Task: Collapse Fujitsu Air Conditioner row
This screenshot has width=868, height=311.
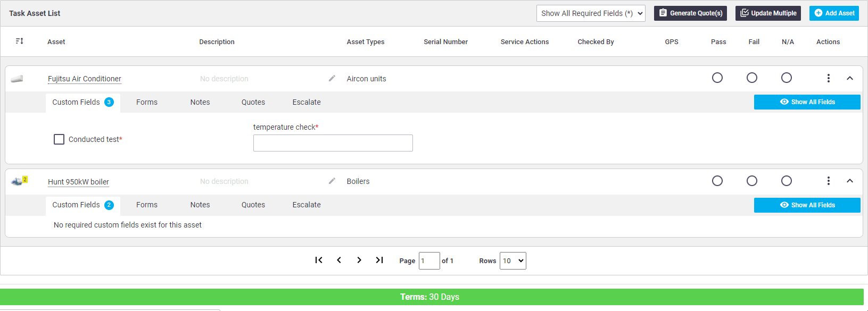Action: pyautogui.click(x=850, y=78)
